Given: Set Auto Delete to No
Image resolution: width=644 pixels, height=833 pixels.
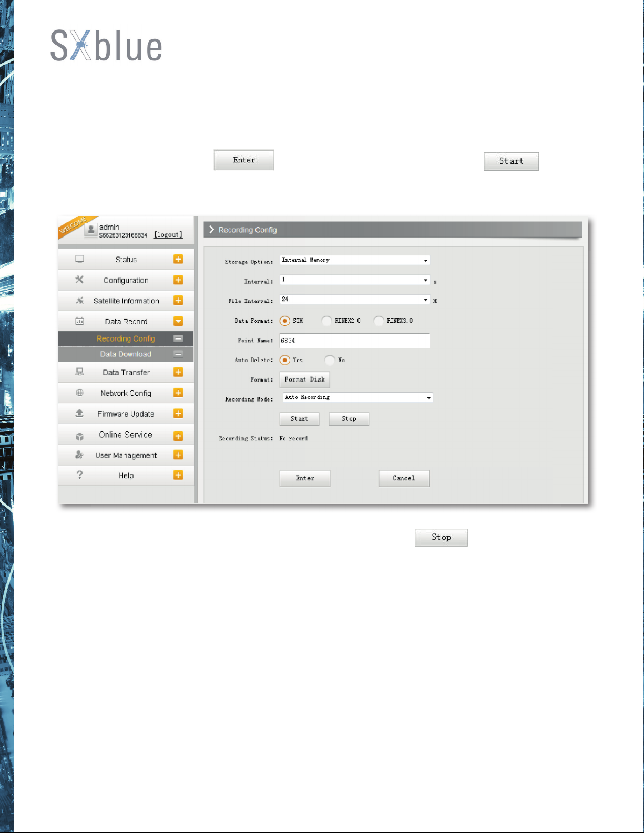Looking at the screenshot, I should click(x=330, y=360).
